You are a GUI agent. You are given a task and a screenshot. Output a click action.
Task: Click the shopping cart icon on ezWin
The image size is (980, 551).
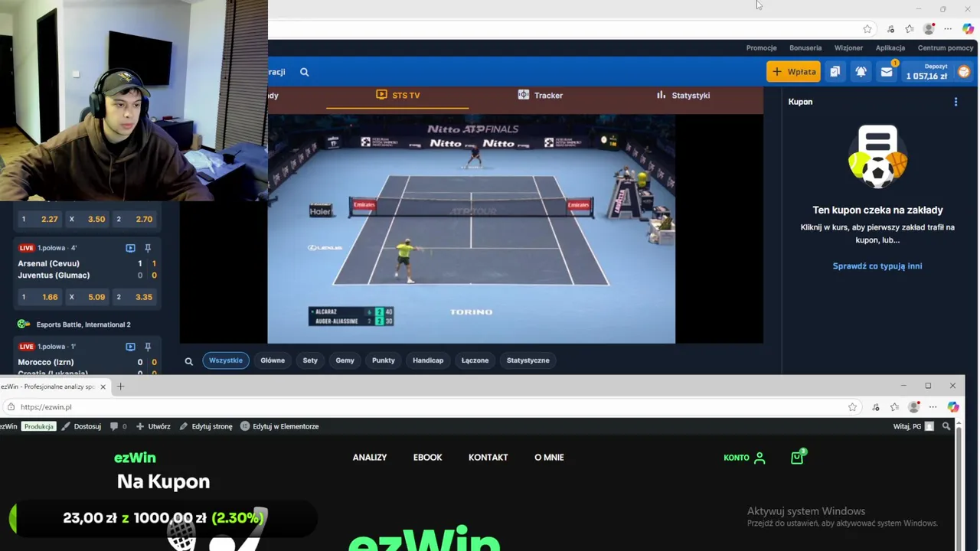[797, 458]
